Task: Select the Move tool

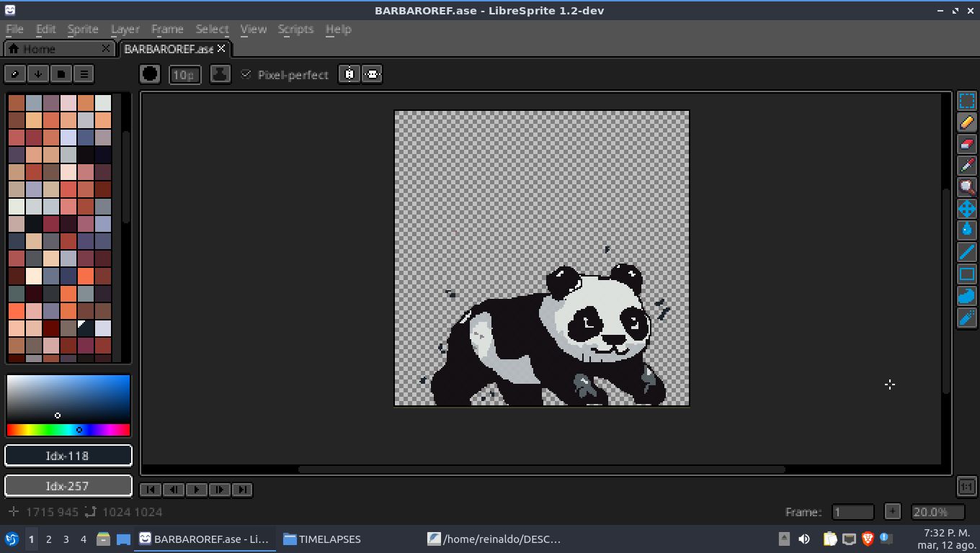Action: pyautogui.click(x=967, y=209)
